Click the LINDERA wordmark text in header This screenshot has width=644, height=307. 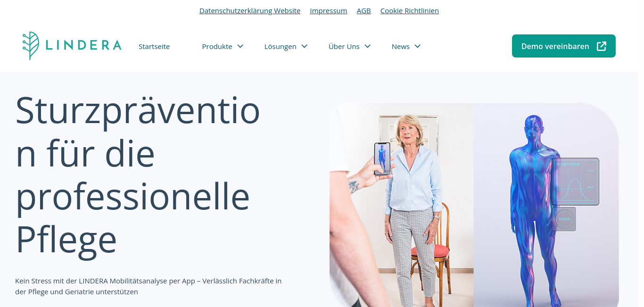click(x=83, y=45)
